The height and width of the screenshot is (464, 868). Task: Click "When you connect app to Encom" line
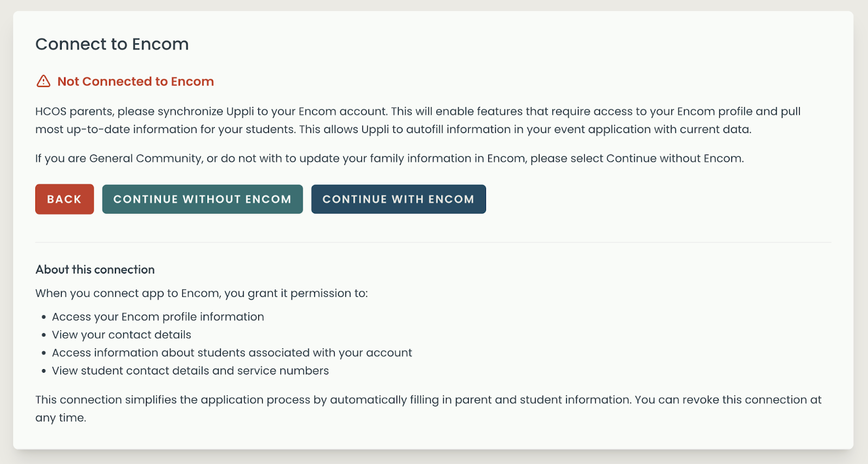click(201, 293)
